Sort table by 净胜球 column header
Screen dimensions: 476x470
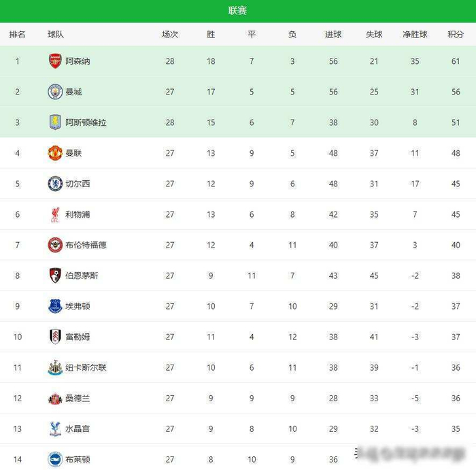(x=415, y=35)
